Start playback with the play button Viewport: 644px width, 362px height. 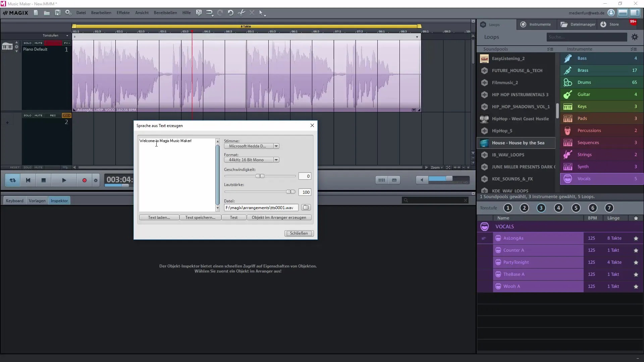(64, 180)
